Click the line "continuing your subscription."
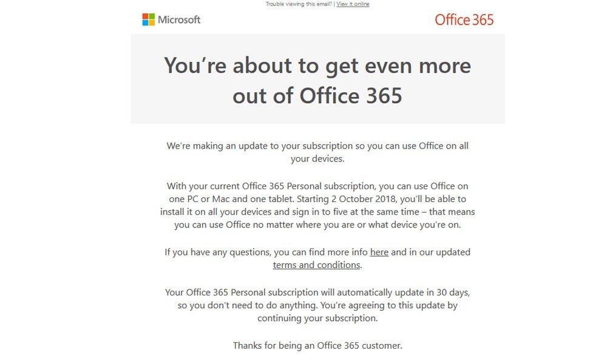The width and height of the screenshot is (607, 364). coord(317,318)
